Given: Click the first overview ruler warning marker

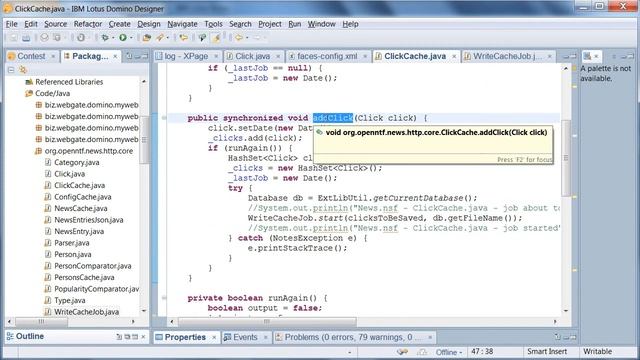Looking at the screenshot, I should pos(575,87).
